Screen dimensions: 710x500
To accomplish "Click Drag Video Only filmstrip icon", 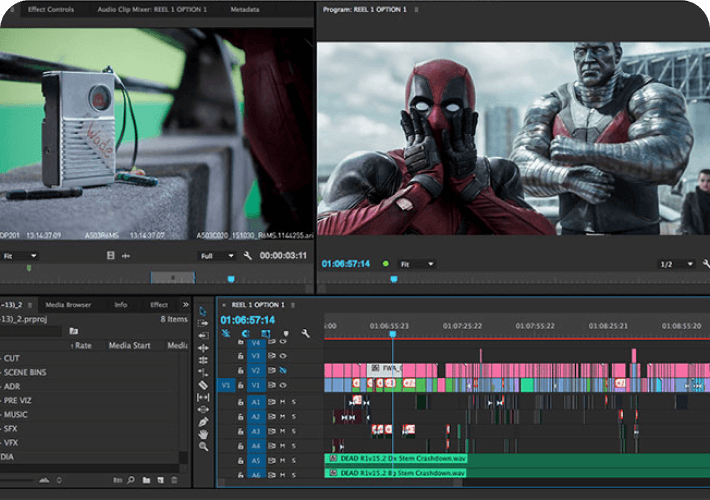I will click(x=110, y=255).
